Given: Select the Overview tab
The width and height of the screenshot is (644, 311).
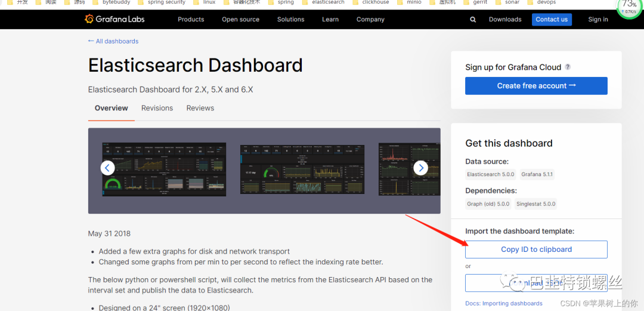Looking at the screenshot, I should tap(112, 108).
